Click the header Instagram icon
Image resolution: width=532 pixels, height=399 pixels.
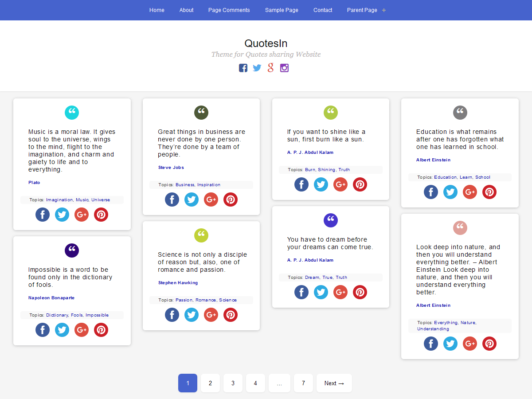tap(285, 68)
